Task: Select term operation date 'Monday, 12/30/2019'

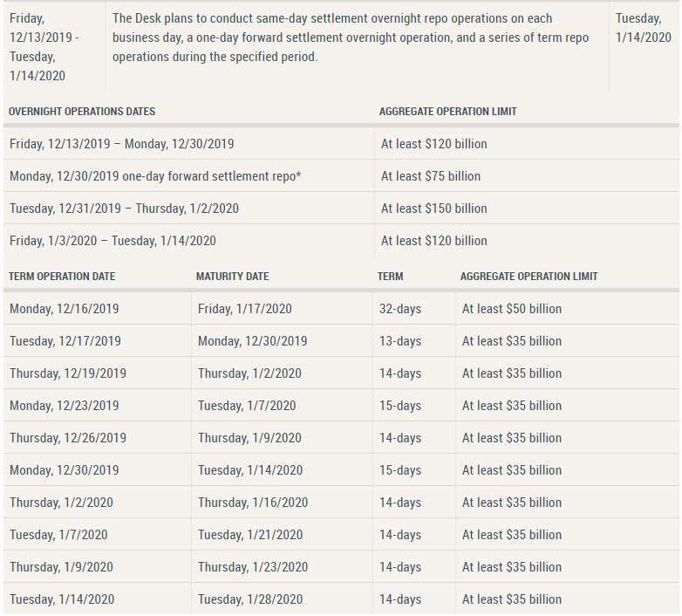Action: (x=64, y=470)
